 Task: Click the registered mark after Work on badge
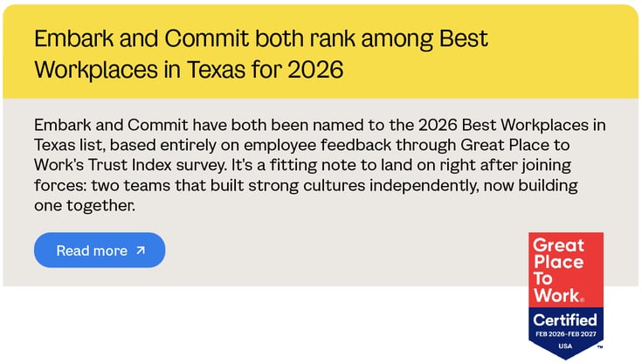click(583, 300)
